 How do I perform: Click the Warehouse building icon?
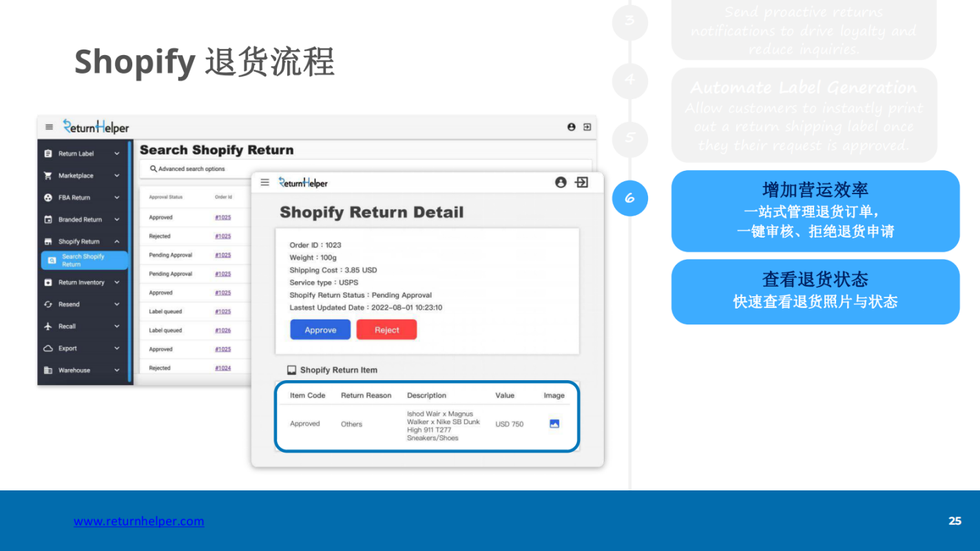coord(48,370)
